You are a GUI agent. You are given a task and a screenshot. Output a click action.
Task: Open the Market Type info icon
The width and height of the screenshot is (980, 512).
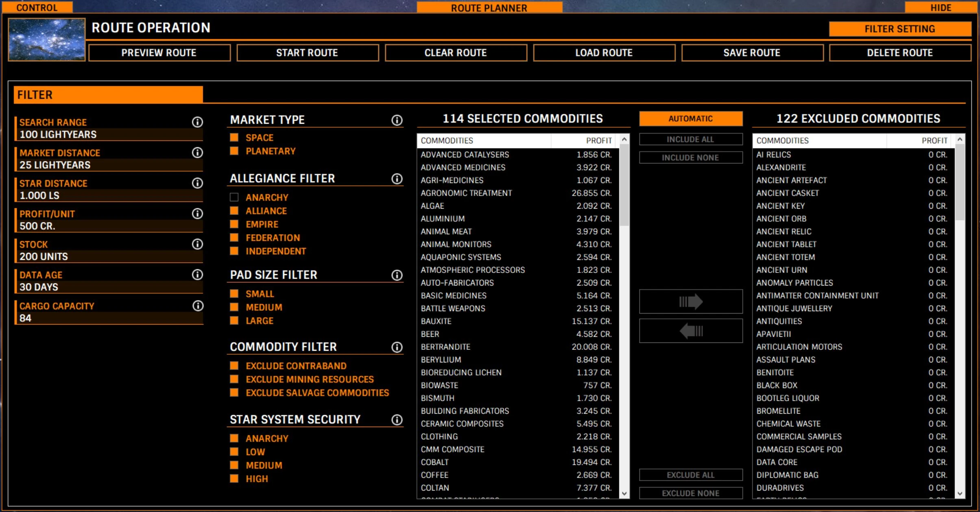pyautogui.click(x=397, y=120)
